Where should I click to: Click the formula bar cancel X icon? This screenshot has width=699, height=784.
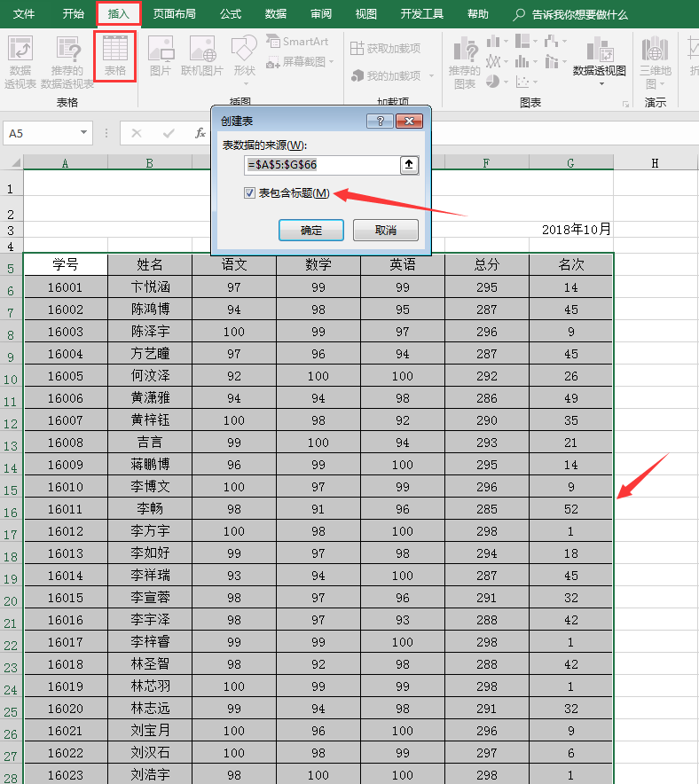(x=137, y=133)
